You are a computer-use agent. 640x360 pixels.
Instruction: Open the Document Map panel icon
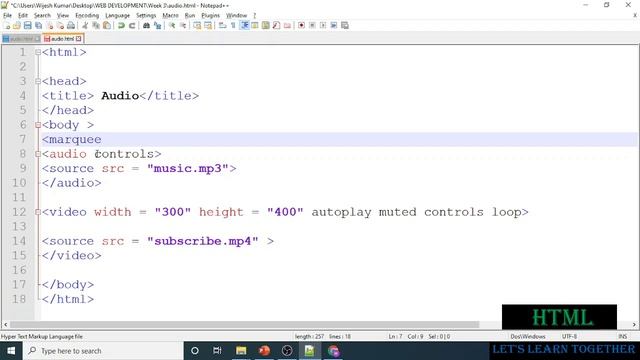[266, 25]
